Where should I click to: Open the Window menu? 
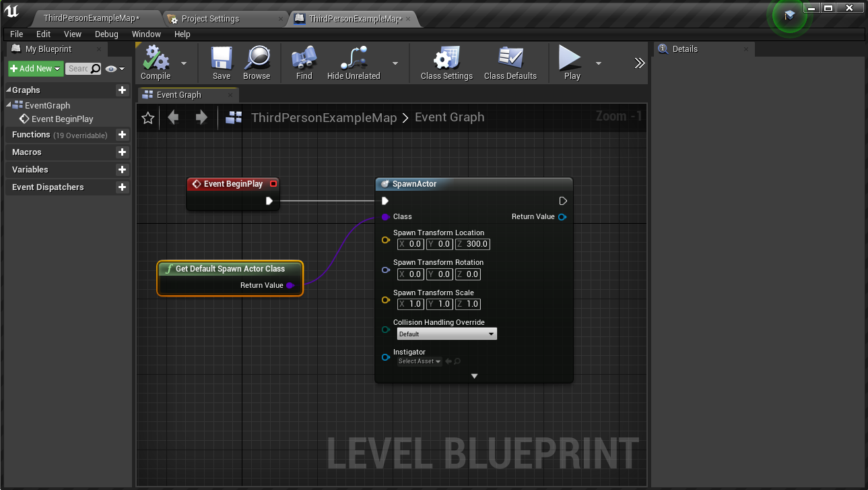(146, 34)
